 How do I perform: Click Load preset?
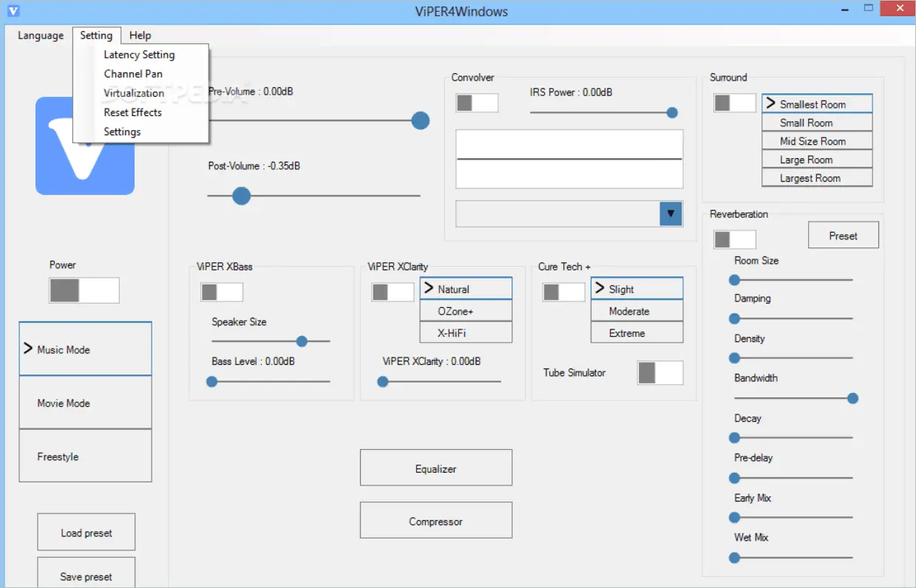point(86,532)
